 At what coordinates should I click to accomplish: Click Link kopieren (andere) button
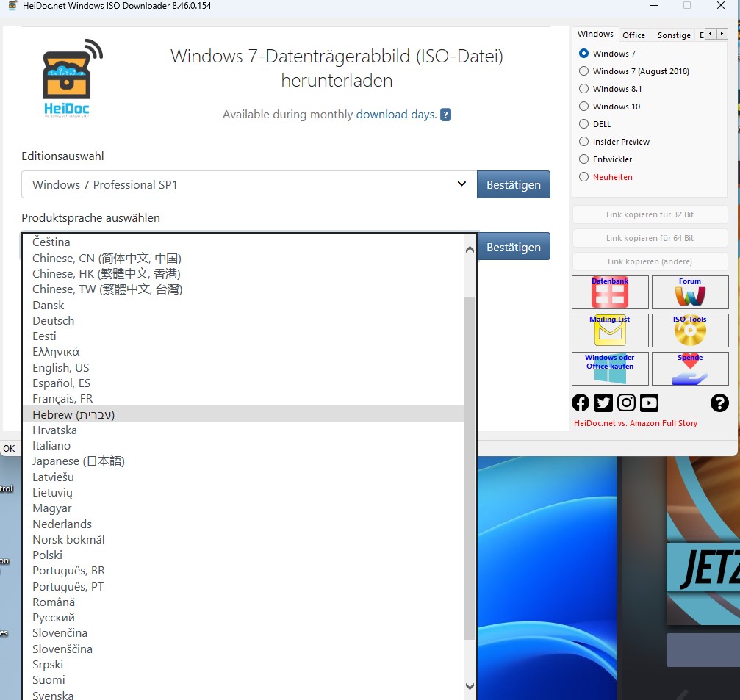(x=650, y=261)
